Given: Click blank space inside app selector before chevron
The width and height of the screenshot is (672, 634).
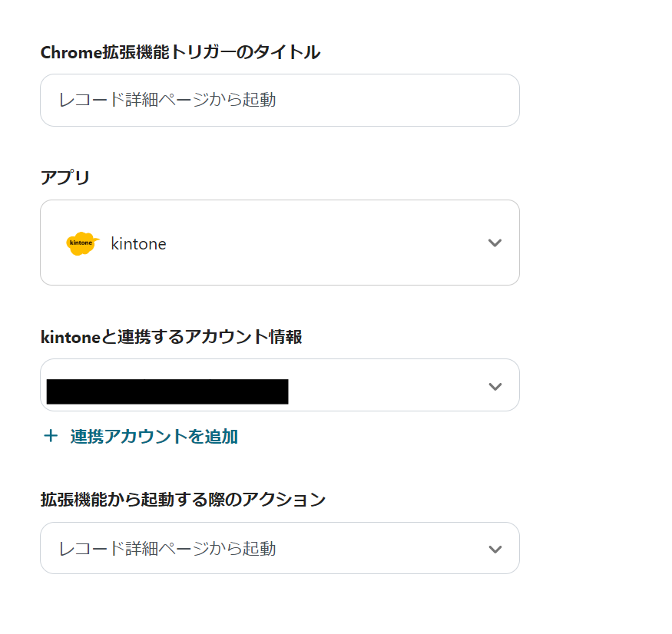Looking at the screenshot, I should (323, 243).
